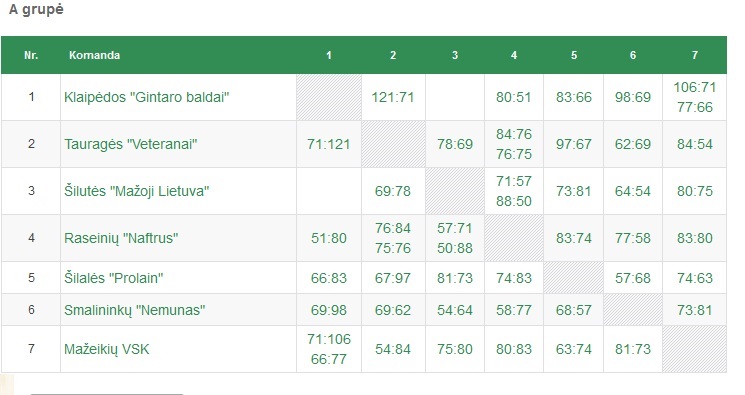Open Šilalės "Prolain" team link
745x395 pixels.
point(114,278)
